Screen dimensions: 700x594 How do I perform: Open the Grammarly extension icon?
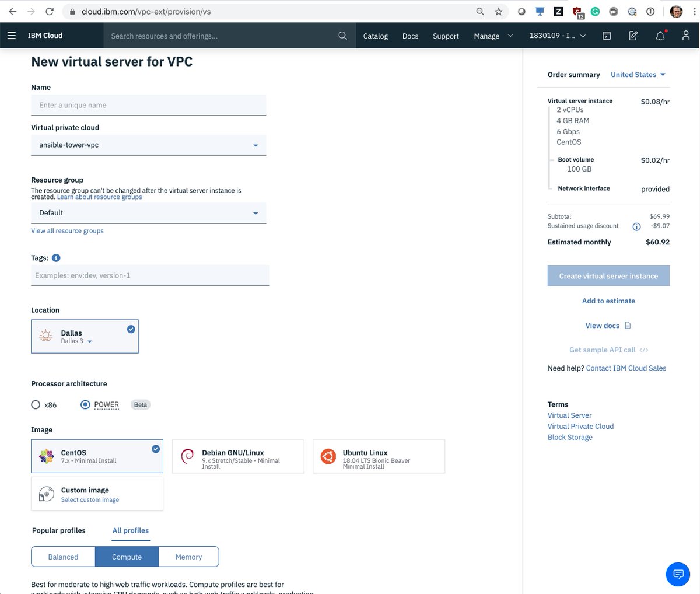(x=596, y=11)
